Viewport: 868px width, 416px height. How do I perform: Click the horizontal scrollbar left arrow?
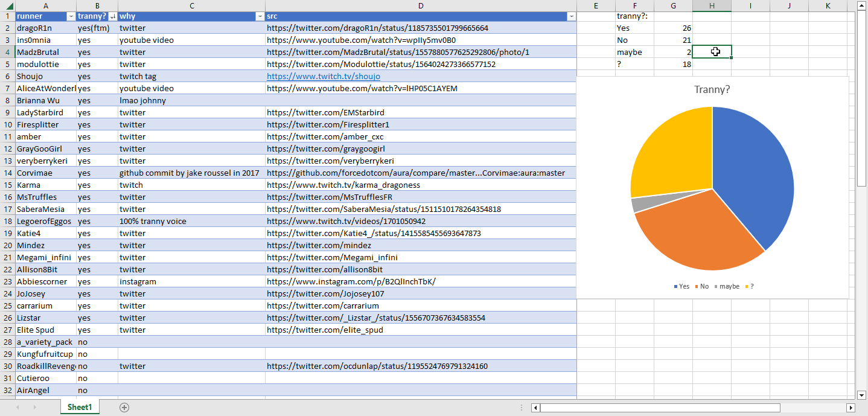pos(535,408)
